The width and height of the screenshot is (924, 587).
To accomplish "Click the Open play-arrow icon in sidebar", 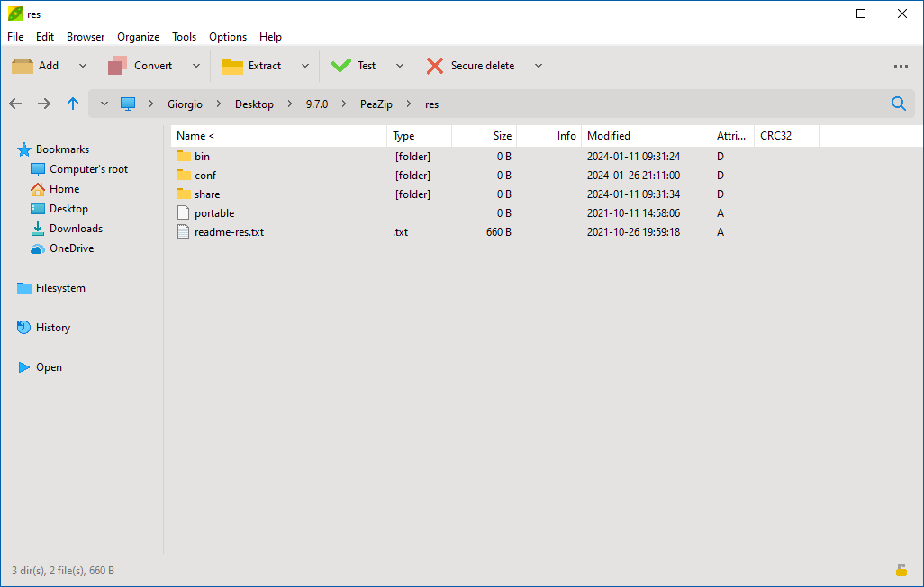I will [x=23, y=367].
